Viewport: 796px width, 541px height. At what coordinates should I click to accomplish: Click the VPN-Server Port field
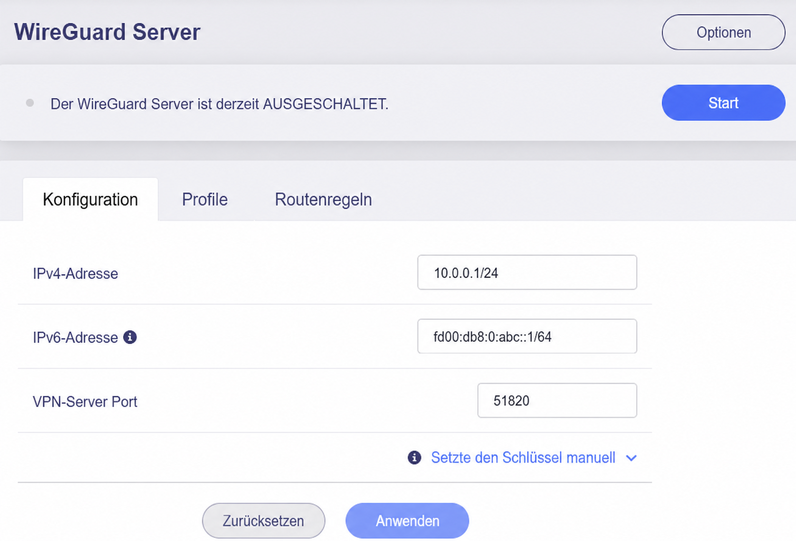(x=557, y=400)
